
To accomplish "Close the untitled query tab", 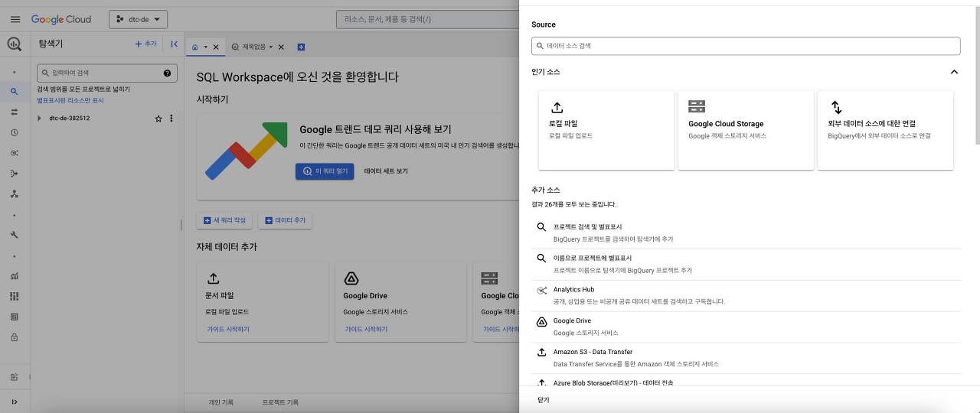I will [281, 47].
